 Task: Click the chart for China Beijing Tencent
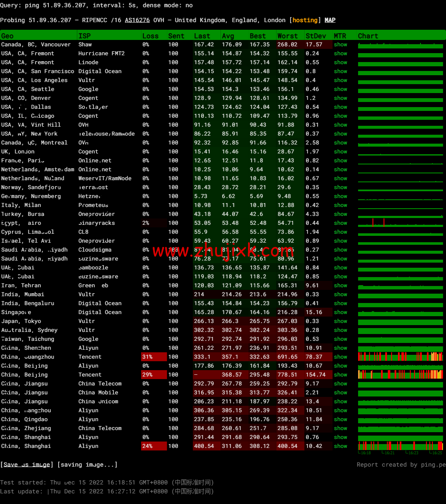(x=401, y=374)
